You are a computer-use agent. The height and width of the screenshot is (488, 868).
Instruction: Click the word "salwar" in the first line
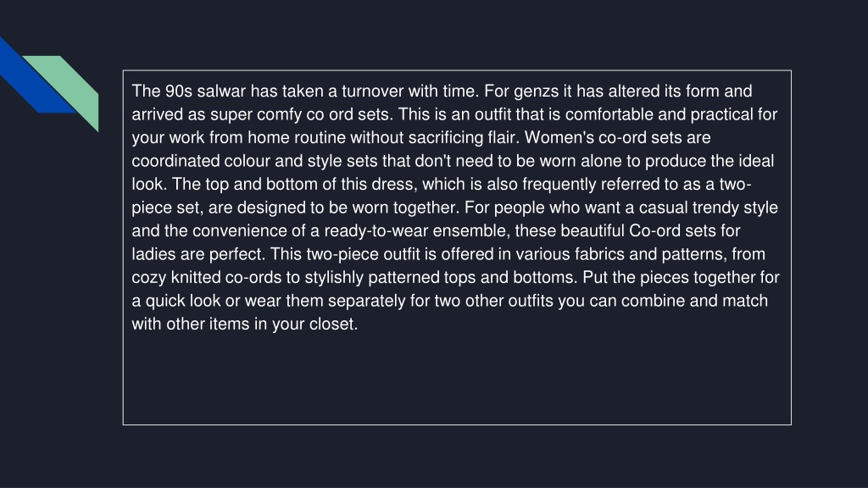(221, 91)
